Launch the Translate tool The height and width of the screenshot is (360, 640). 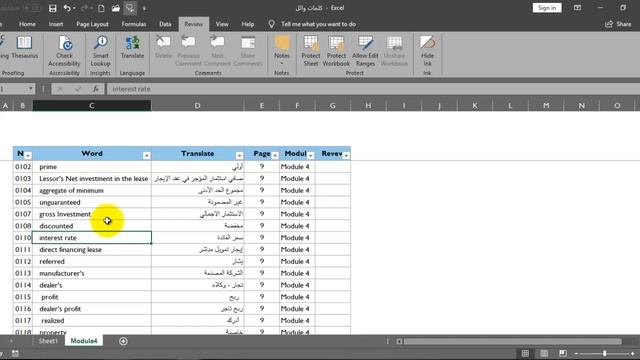click(x=132, y=47)
